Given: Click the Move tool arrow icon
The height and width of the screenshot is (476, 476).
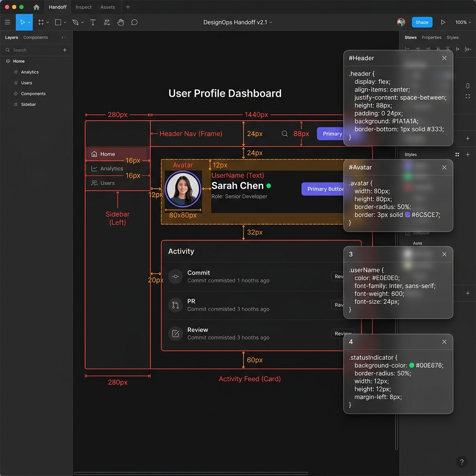Looking at the screenshot, I should pyautogui.click(x=22, y=22).
